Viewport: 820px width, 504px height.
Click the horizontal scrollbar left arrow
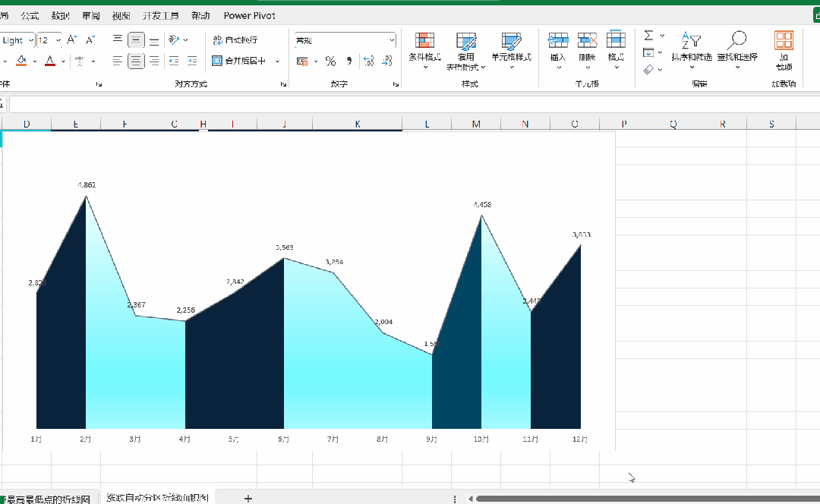coord(471,499)
